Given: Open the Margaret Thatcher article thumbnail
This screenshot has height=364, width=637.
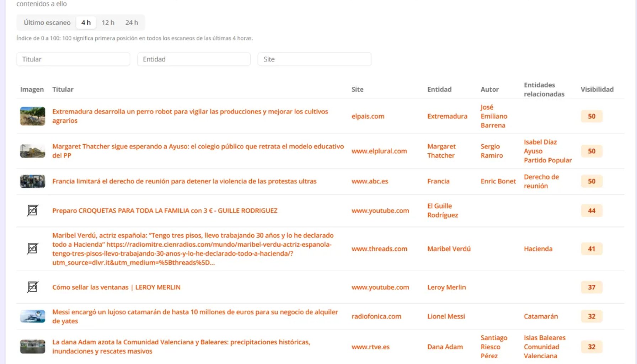Looking at the screenshot, I should click(x=32, y=151).
